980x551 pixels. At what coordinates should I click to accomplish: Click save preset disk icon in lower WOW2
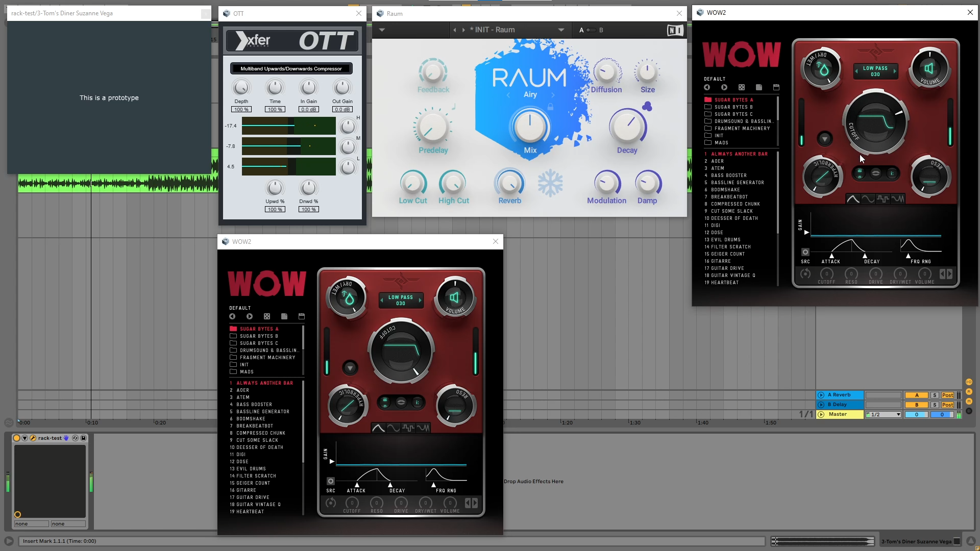point(302,317)
